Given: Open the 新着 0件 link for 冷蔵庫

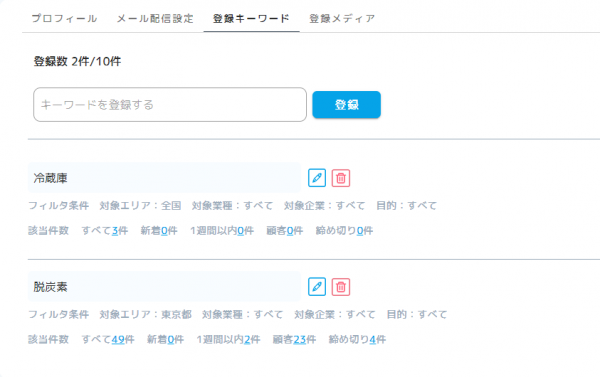Looking at the screenshot, I should [x=164, y=231].
